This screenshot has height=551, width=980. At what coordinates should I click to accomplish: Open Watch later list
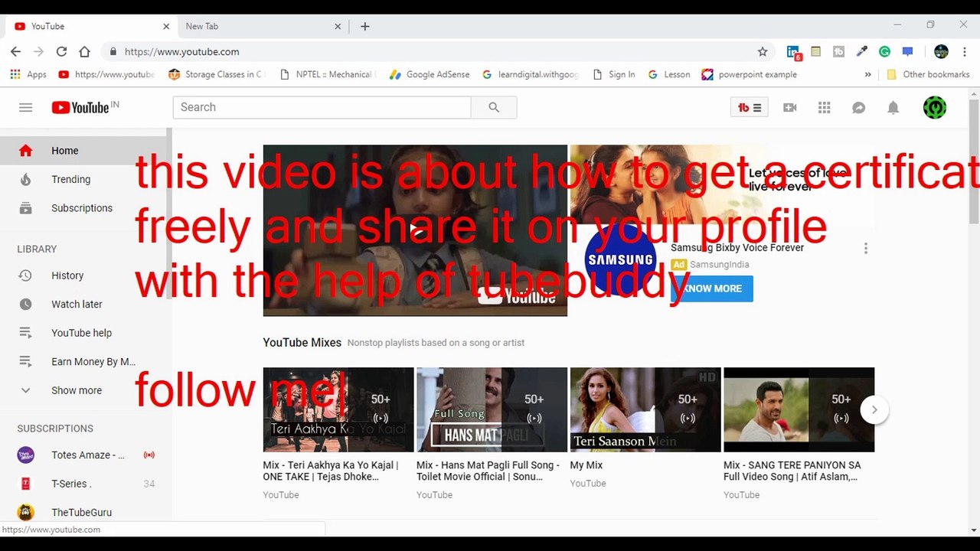coord(83,304)
